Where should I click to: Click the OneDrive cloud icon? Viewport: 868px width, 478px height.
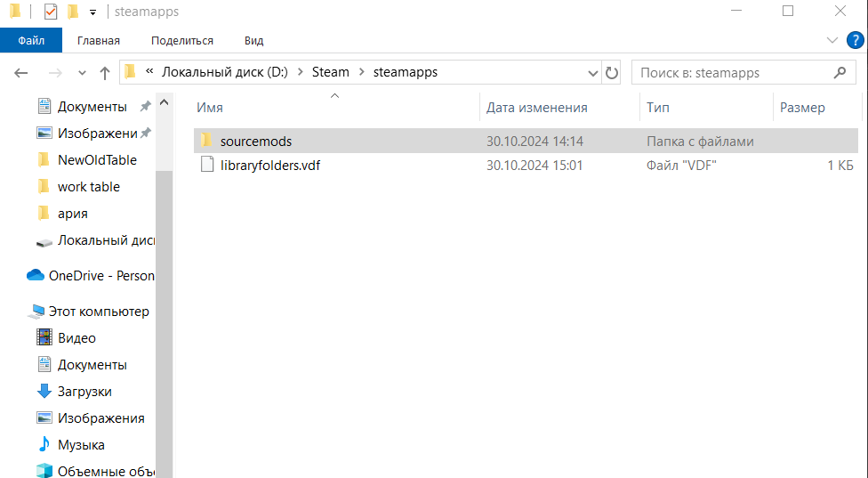[36, 275]
